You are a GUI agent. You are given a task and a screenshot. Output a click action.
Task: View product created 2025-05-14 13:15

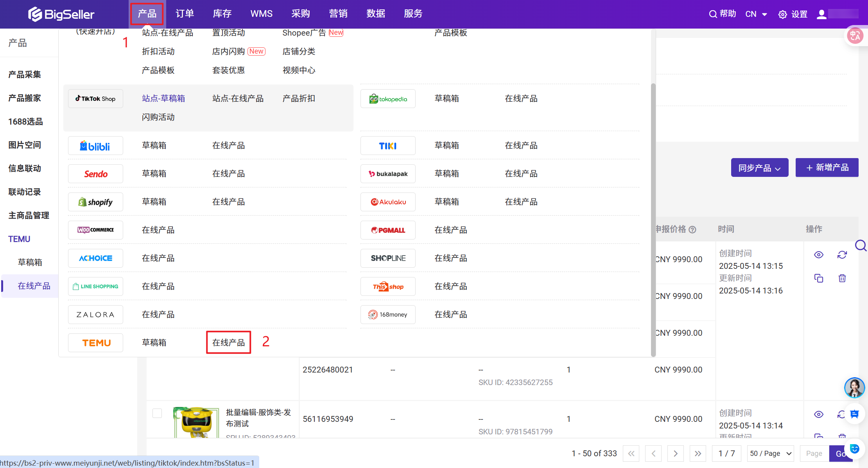coord(819,255)
